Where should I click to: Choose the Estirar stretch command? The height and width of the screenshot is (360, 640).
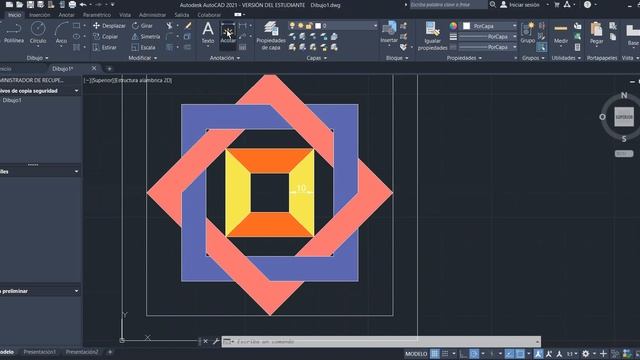coord(104,47)
